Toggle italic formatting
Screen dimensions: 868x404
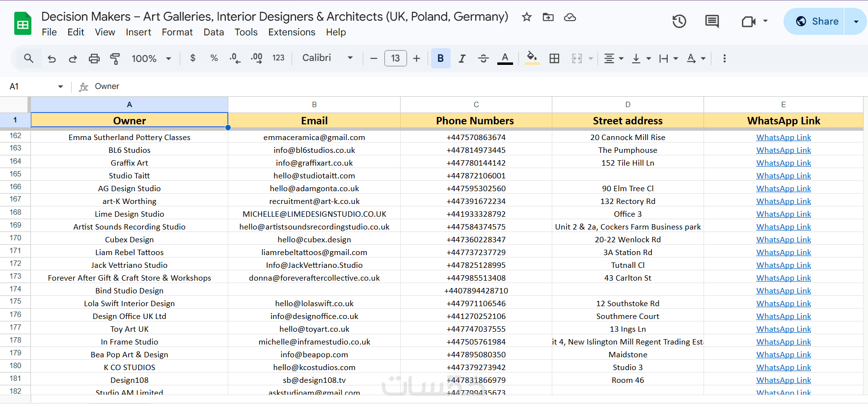click(x=462, y=58)
